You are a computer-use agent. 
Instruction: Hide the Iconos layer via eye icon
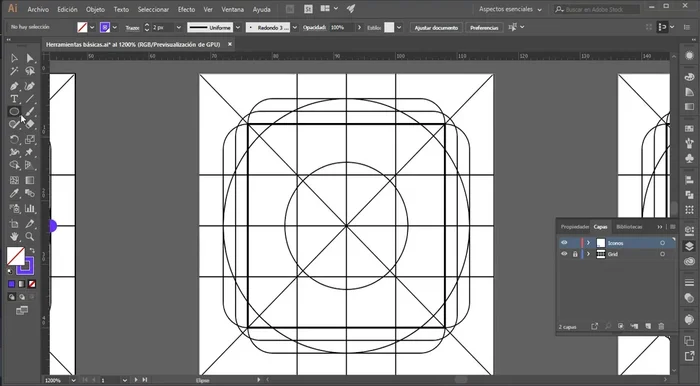pyautogui.click(x=564, y=243)
